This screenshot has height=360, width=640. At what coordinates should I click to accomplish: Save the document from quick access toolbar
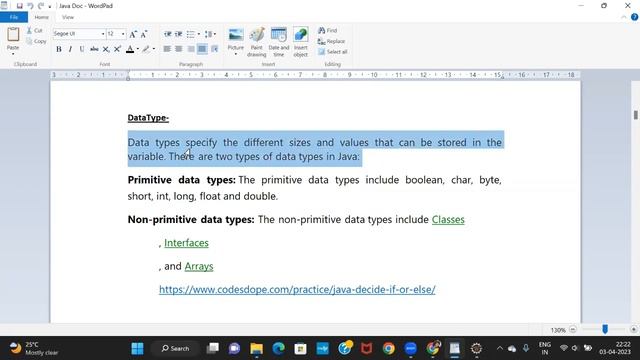tap(19, 6)
